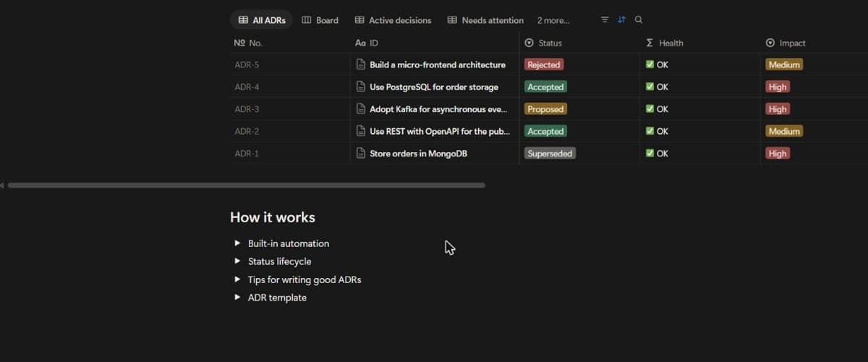
Task: Open Use PostgreSQL for order storage page
Action: (x=434, y=87)
